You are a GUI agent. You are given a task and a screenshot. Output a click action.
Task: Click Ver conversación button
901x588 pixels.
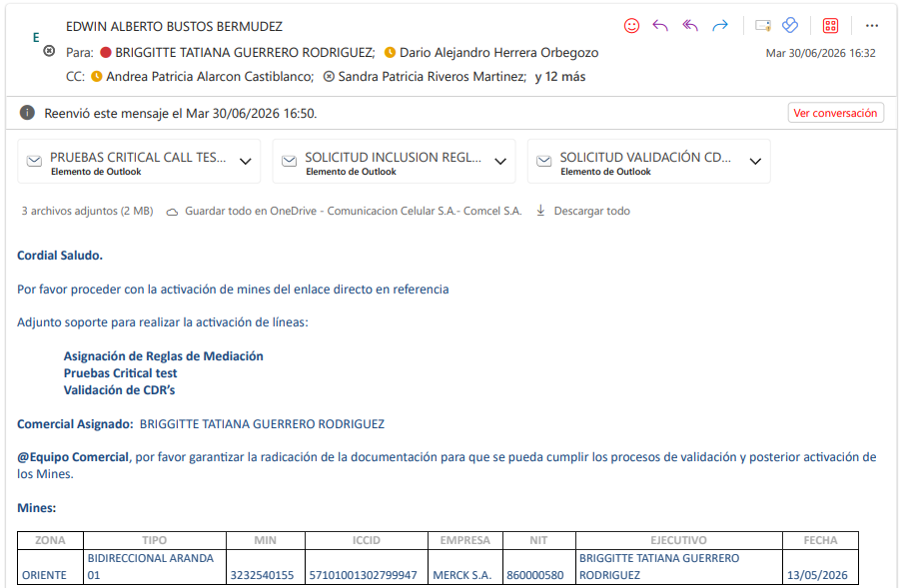point(835,113)
